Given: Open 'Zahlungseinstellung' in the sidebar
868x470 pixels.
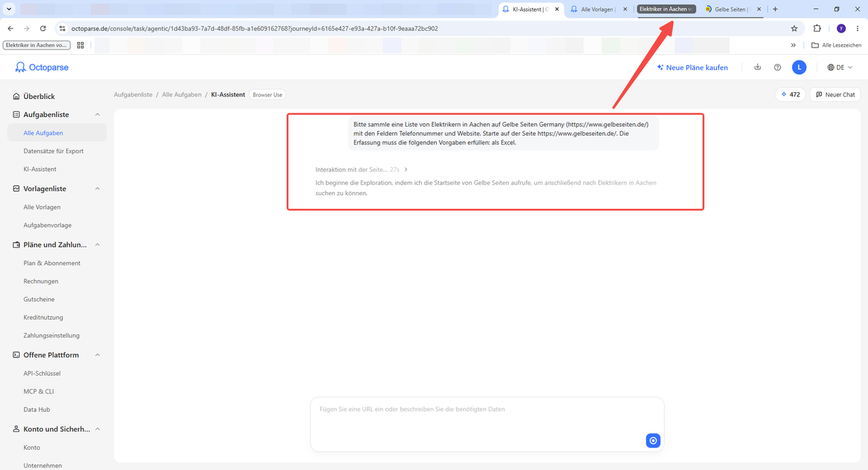Looking at the screenshot, I should (x=52, y=335).
